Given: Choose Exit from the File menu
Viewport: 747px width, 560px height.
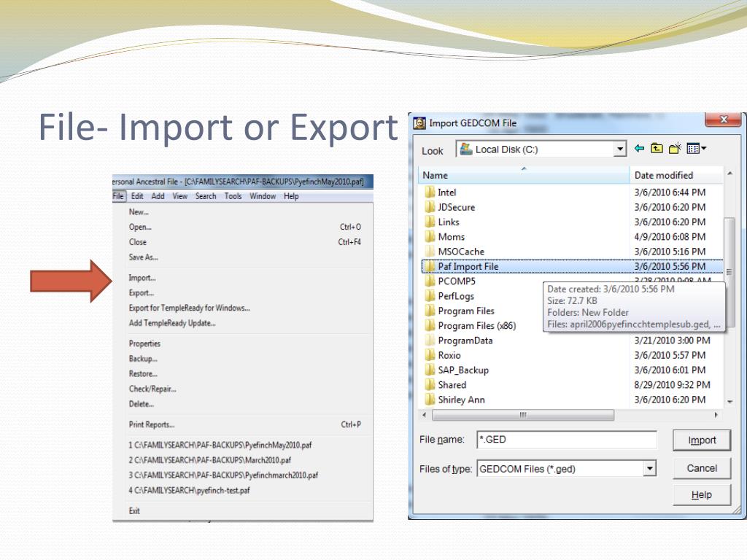Looking at the screenshot, I should pos(134,511).
